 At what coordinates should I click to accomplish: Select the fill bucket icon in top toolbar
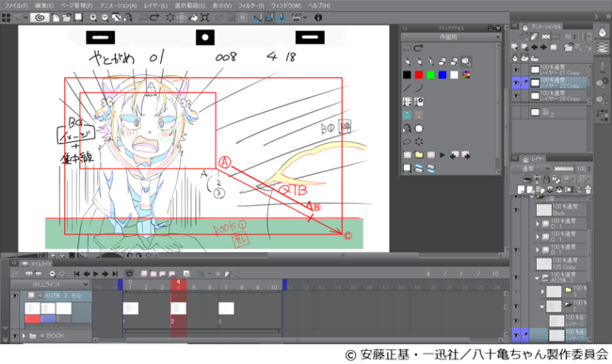[x=194, y=18]
